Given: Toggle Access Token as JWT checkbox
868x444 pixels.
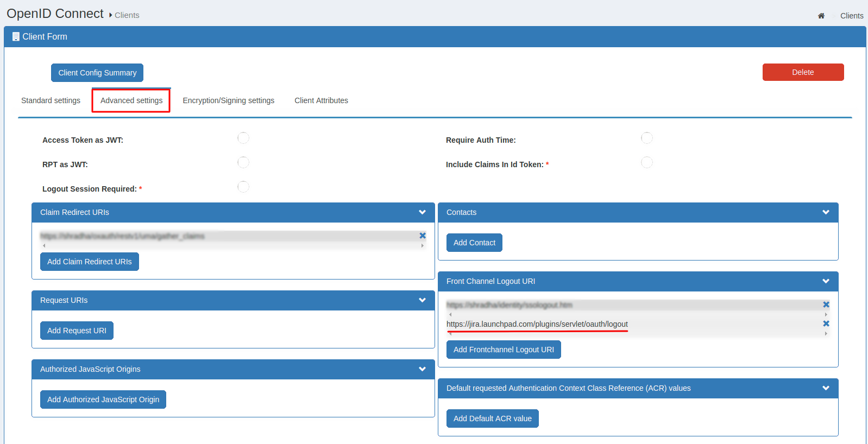Looking at the screenshot, I should click(x=243, y=138).
